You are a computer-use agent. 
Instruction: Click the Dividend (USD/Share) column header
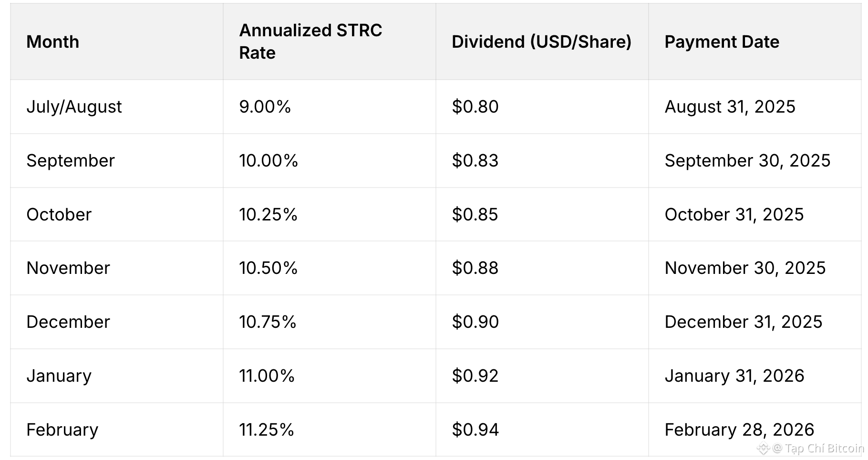(541, 42)
